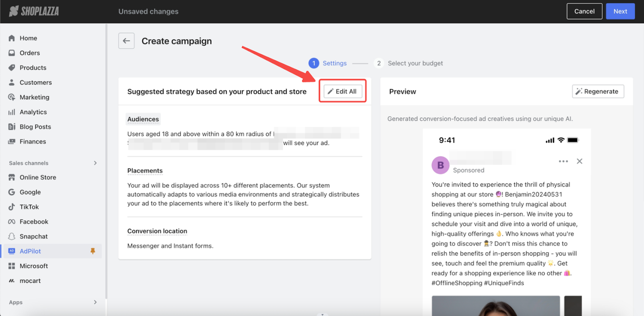Screen dimensions: 644x316
Task: Click the Orders inbox icon
Action: [x=12, y=53]
